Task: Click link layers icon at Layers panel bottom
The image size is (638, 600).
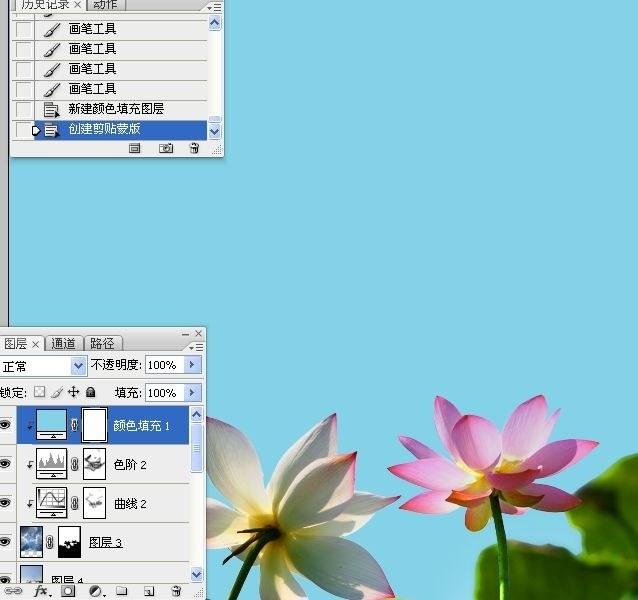Action: click(x=13, y=590)
